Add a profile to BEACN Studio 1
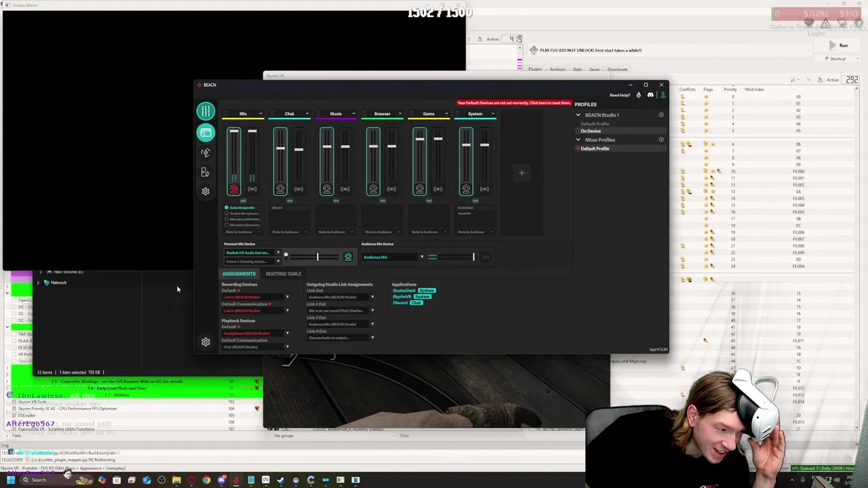The width and height of the screenshot is (868, 488). (661, 115)
